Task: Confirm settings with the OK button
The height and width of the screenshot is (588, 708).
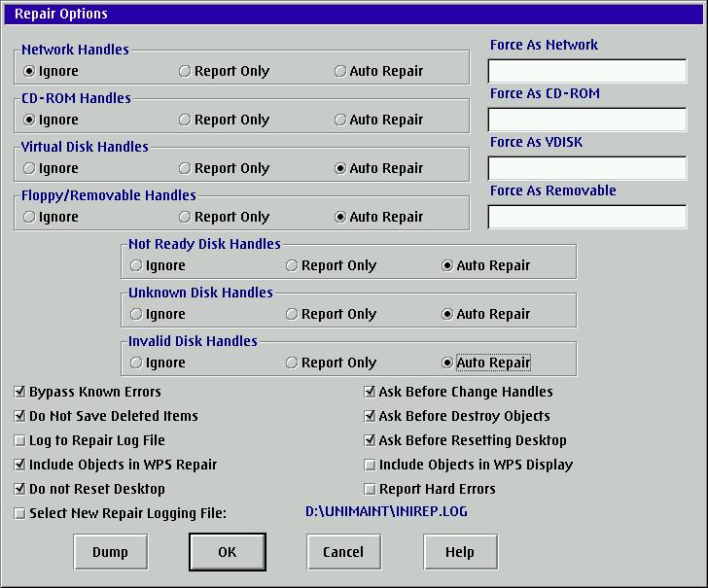Action: [x=227, y=552]
